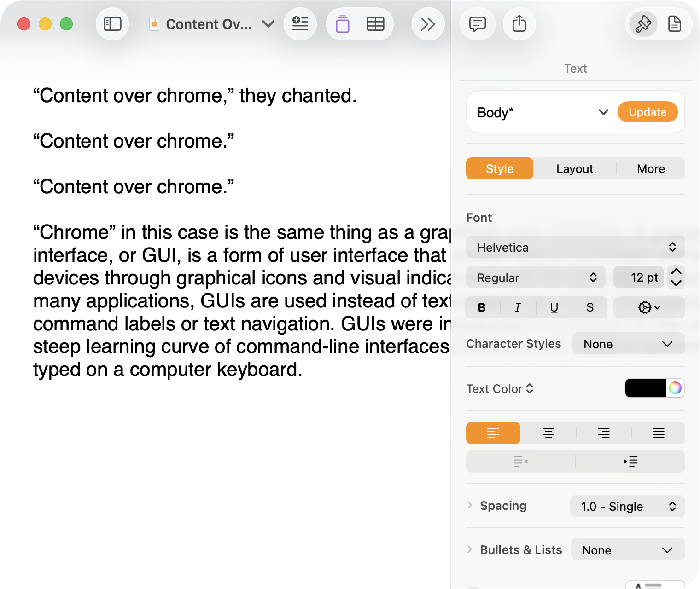This screenshot has width=700, height=589.
Task: Open the Share icon
Action: [519, 24]
